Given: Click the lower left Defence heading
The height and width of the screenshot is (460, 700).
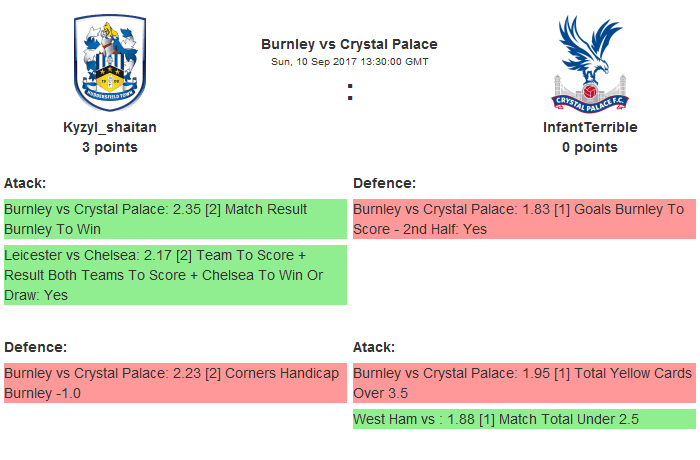Looking at the screenshot, I should (35, 347).
